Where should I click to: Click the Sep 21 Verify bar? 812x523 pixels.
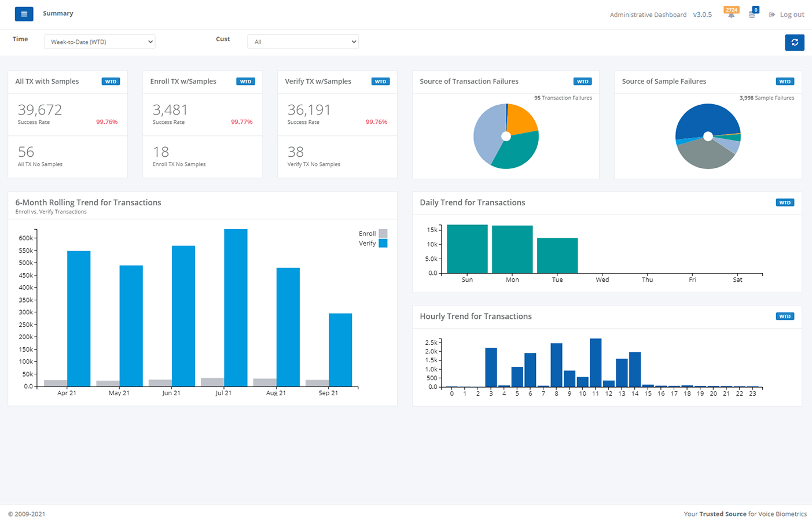(340, 350)
